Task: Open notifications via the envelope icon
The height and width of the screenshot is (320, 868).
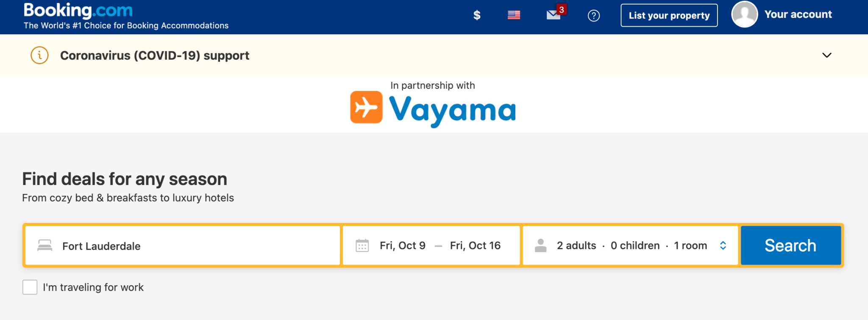Action: pyautogui.click(x=554, y=15)
